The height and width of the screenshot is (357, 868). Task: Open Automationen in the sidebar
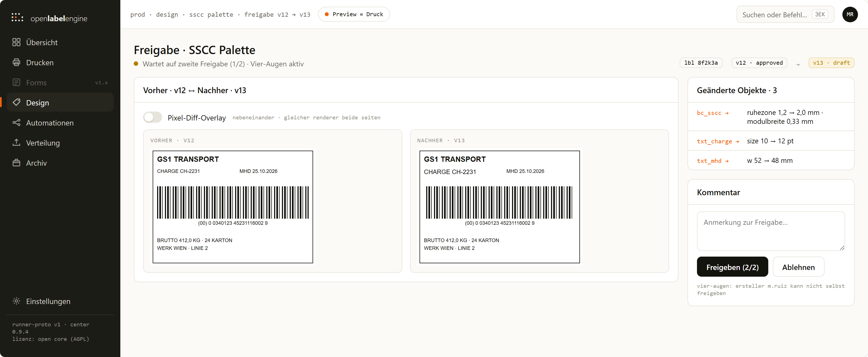point(60,122)
